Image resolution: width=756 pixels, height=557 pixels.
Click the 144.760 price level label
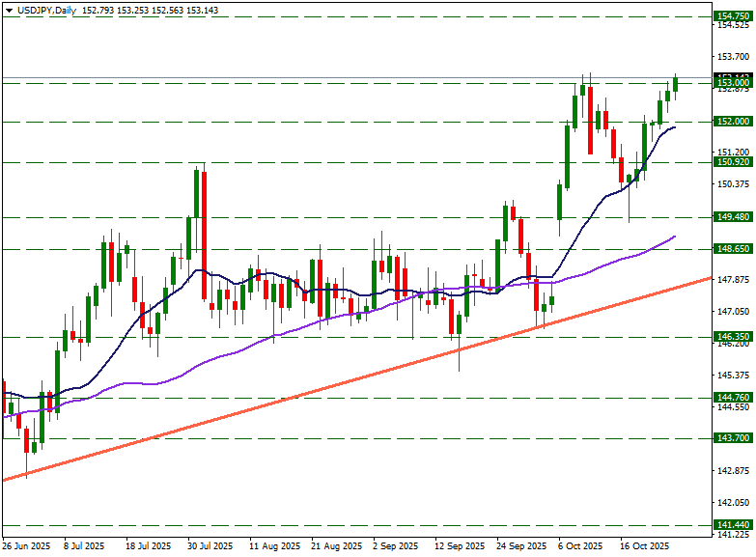click(733, 398)
